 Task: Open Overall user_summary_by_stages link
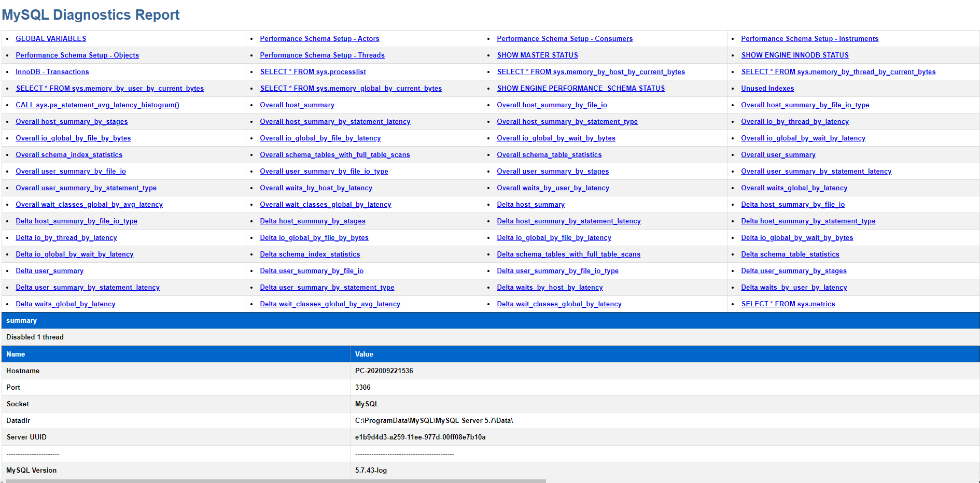coord(553,172)
